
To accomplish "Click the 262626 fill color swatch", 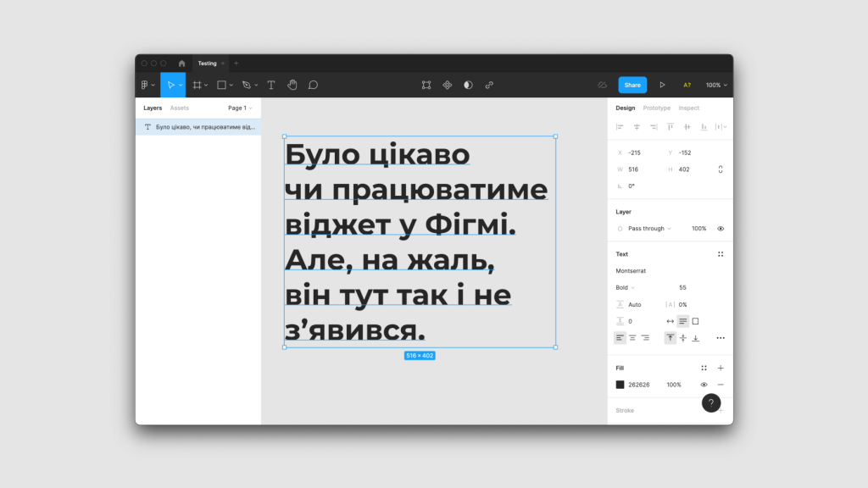I will pos(620,385).
